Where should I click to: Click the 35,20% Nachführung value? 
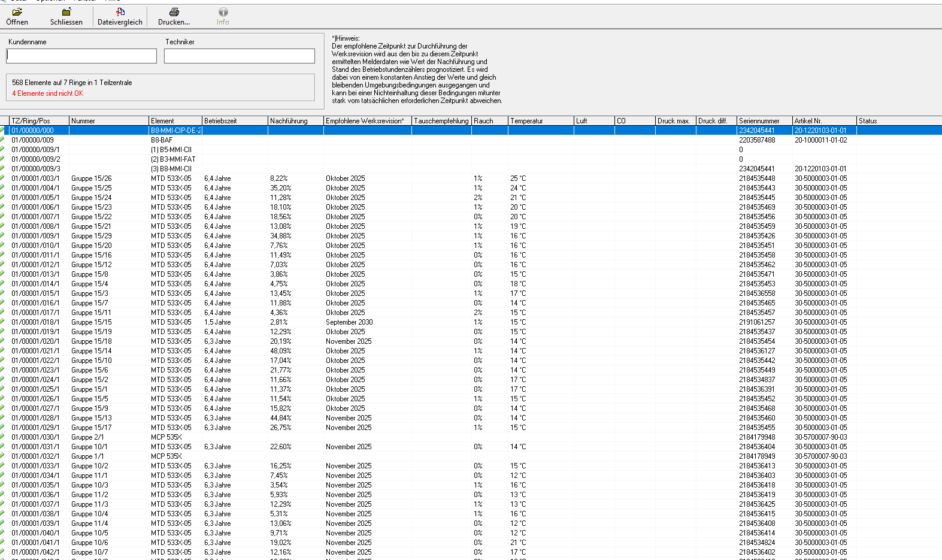coord(281,188)
